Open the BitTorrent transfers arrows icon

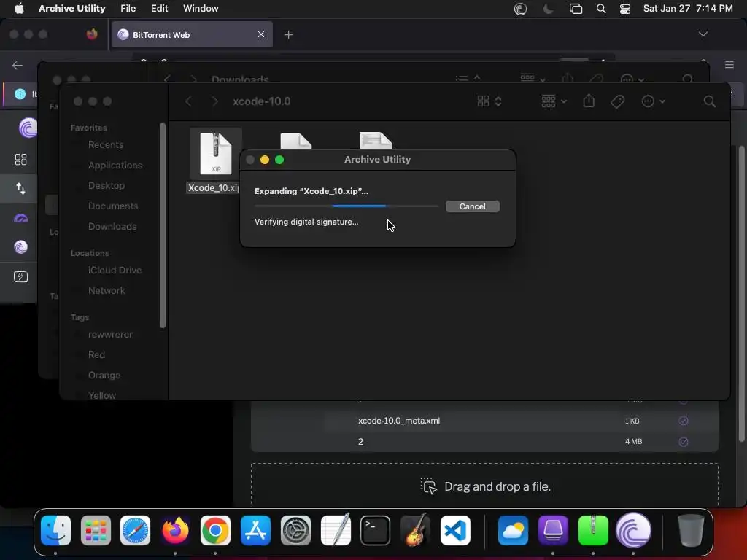click(x=20, y=189)
